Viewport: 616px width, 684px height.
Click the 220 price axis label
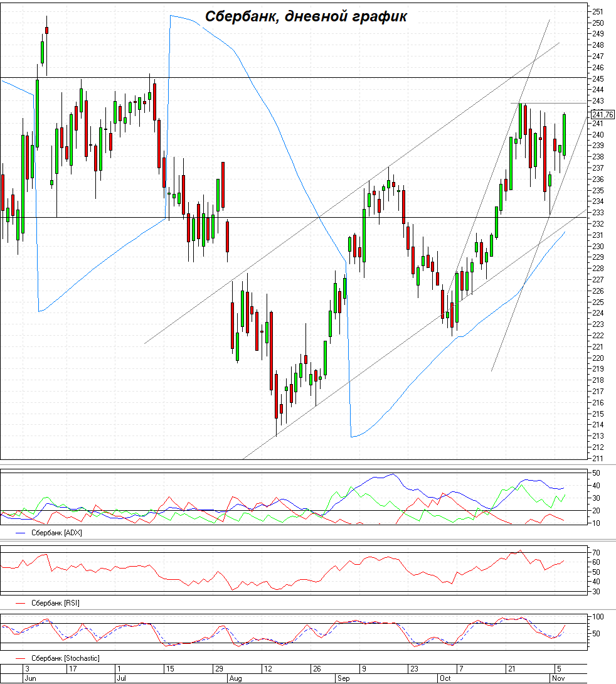point(598,358)
